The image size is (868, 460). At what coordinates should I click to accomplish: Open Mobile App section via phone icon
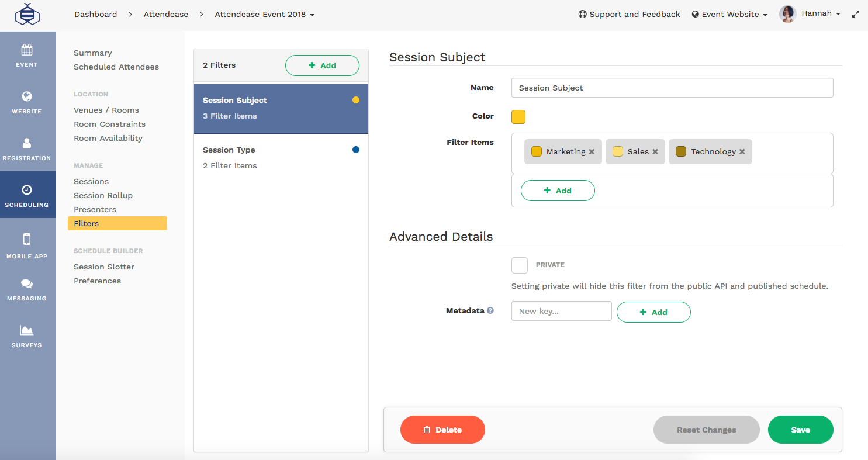point(27,240)
